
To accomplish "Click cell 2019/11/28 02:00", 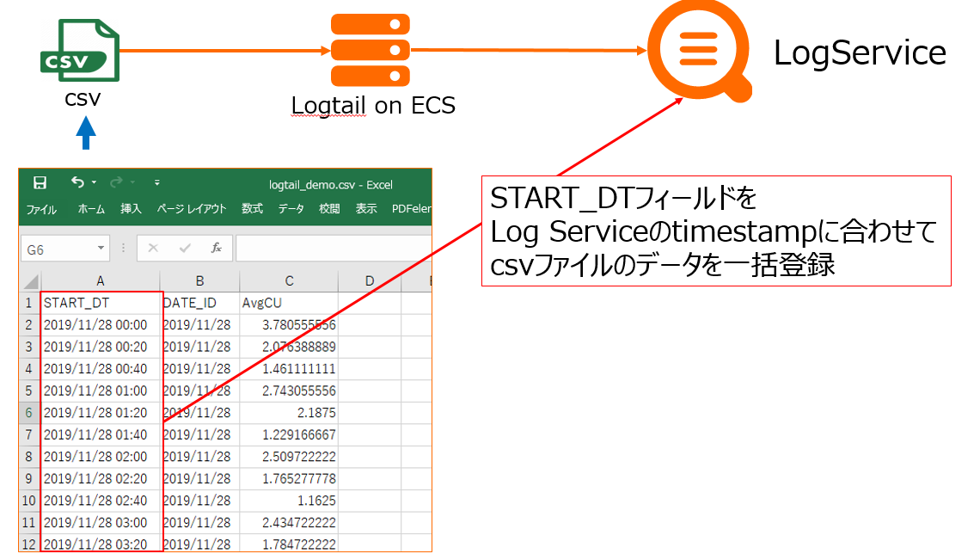I will pyautogui.click(x=100, y=457).
